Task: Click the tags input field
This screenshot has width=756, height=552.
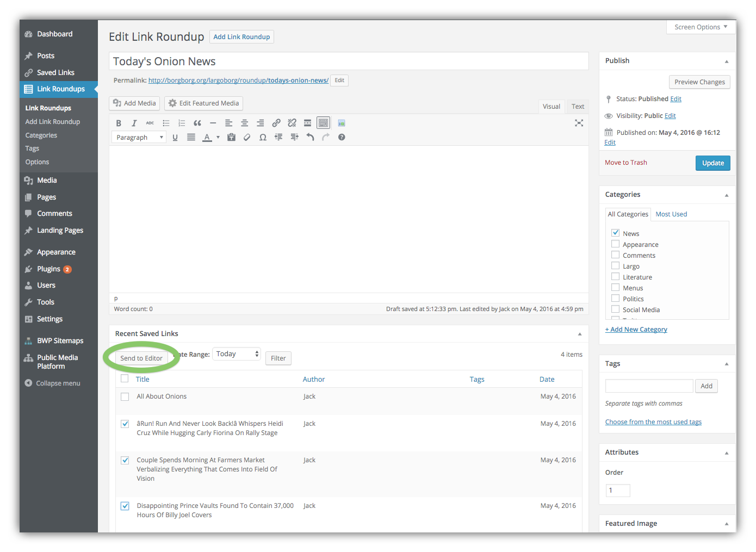Action: (x=649, y=386)
